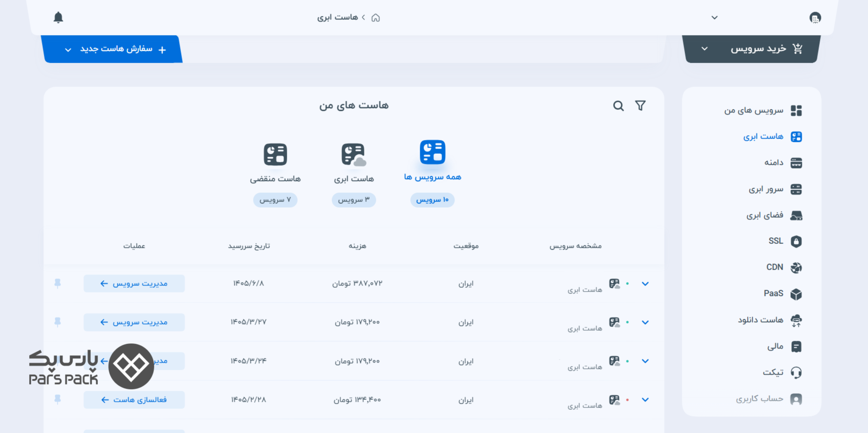868x433 pixels.
Task: Click the فضای ابری sidebar icon
Action: (x=796, y=215)
